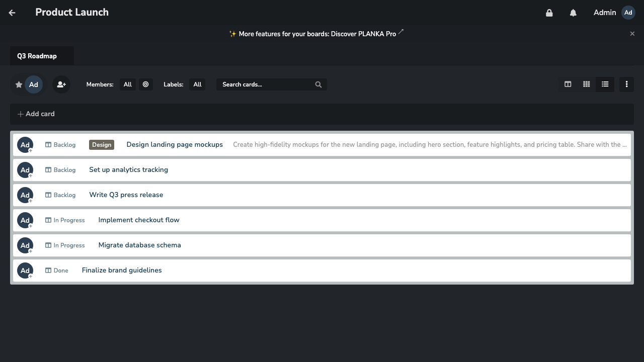Viewport: 644px width, 362px height.
Task: Click Backlog list icon on Design landing row
Action: pos(48,145)
